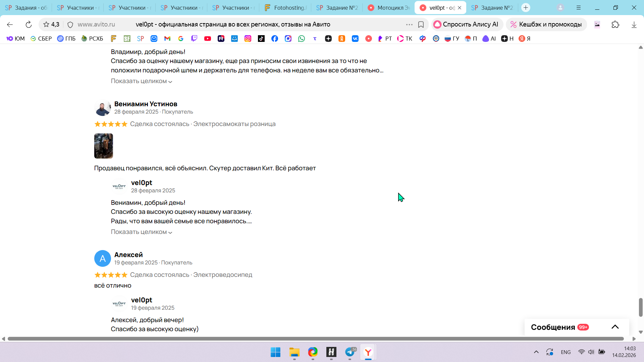Open WhatsApp bookmark icon
The width and height of the screenshot is (644, 362).
tap(302, 39)
